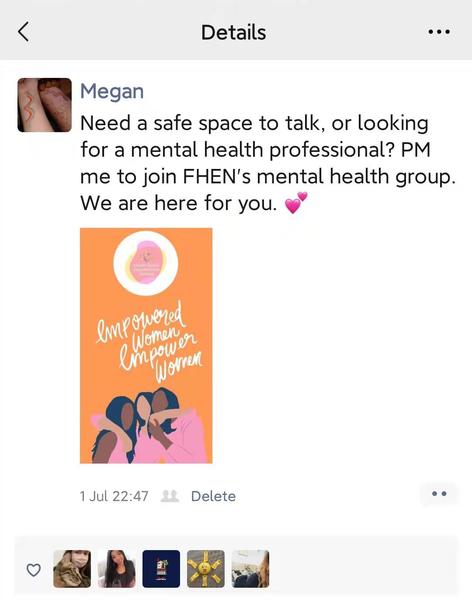Tap the circular pink logo on the poster
Viewport: 472px width, 600px height.
coord(145,263)
